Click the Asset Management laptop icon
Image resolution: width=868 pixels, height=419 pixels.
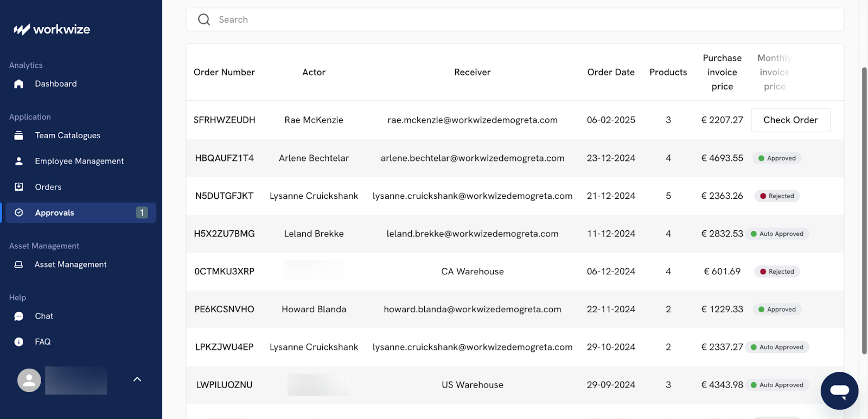coord(19,265)
